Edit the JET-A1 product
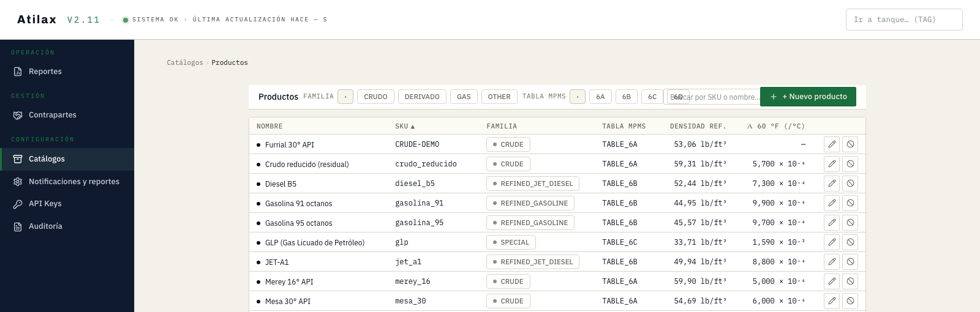This screenshot has height=312, width=980. click(832, 262)
